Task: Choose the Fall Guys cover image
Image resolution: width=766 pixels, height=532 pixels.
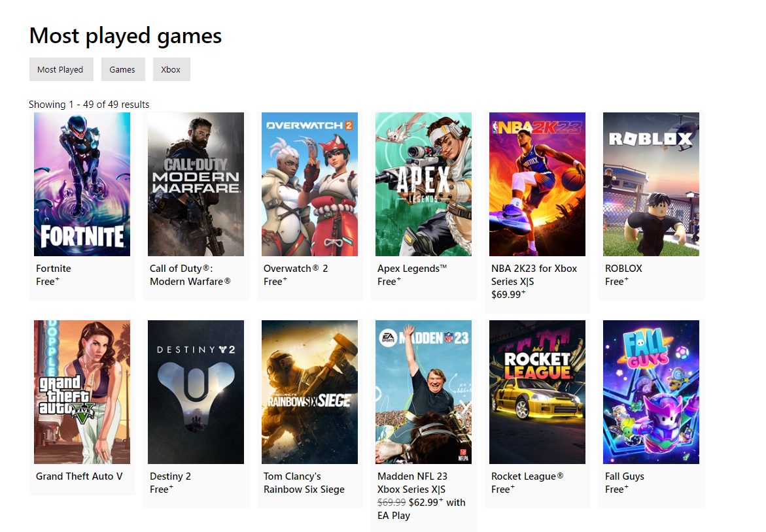Action: (x=651, y=392)
